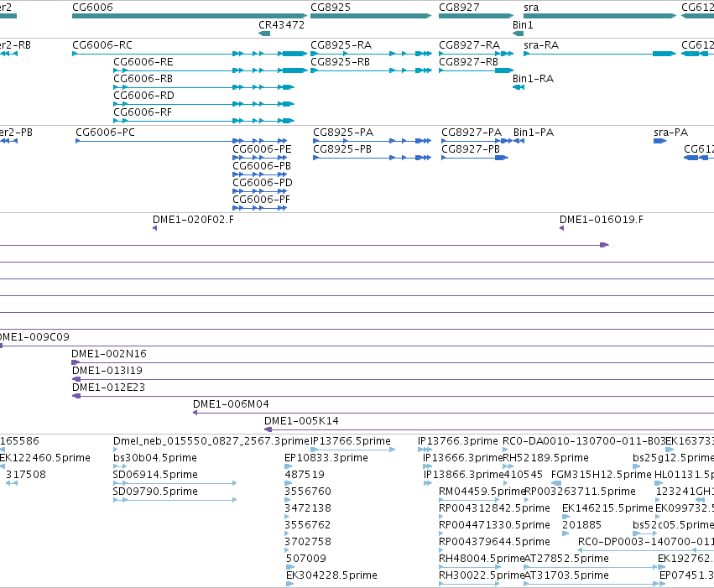This screenshot has height=588, width=714.
Task: Open the sra gene label
Action: tap(531, 8)
